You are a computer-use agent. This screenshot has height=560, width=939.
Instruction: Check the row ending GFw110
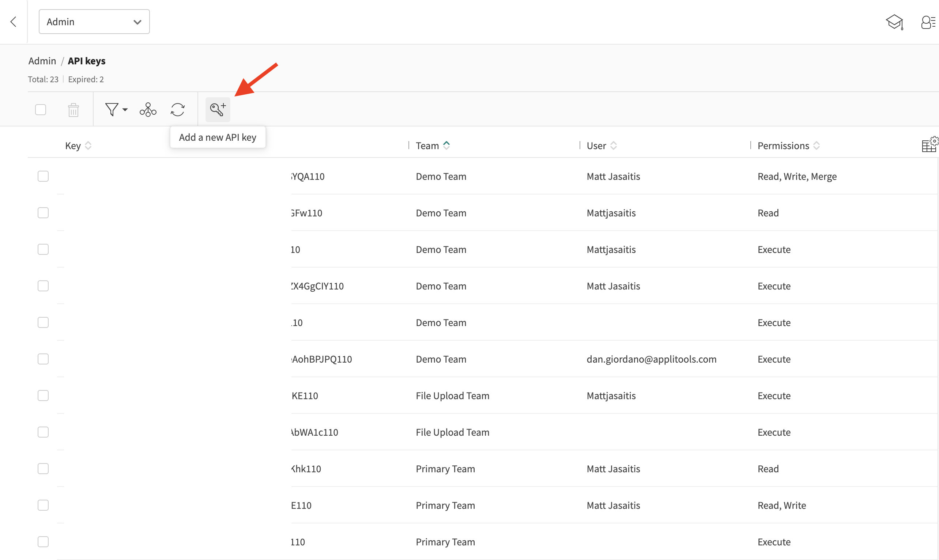point(43,213)
